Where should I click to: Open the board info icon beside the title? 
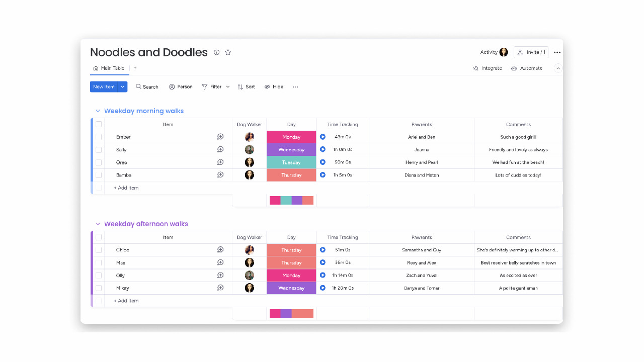point(216,52)
